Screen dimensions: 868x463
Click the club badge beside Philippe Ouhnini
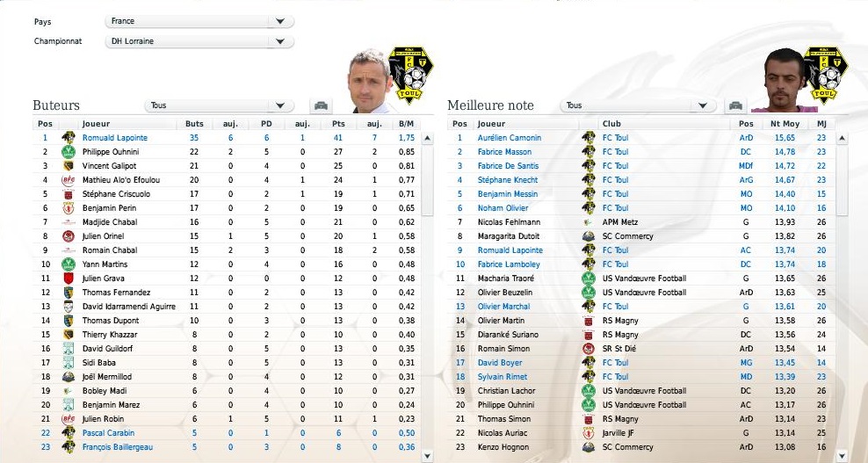pyautogui.click(x=69, y=152)
